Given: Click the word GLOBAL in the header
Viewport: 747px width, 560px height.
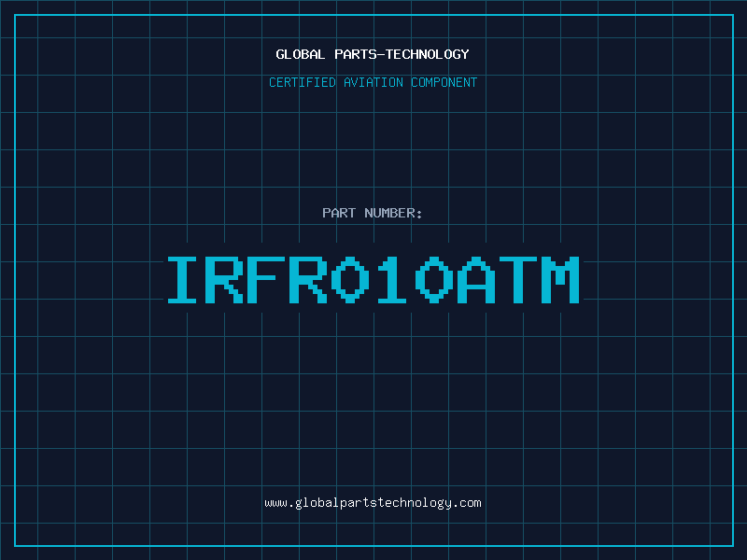Looking at the screenshot, I should point(301,54).
